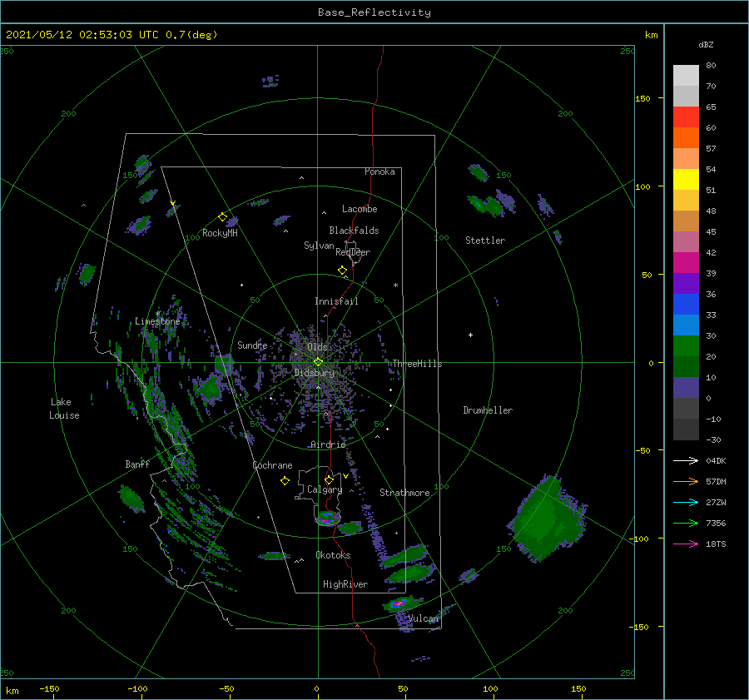Click the Stettler label
This screenshot has width=749, height=700.
pos(485,241)
